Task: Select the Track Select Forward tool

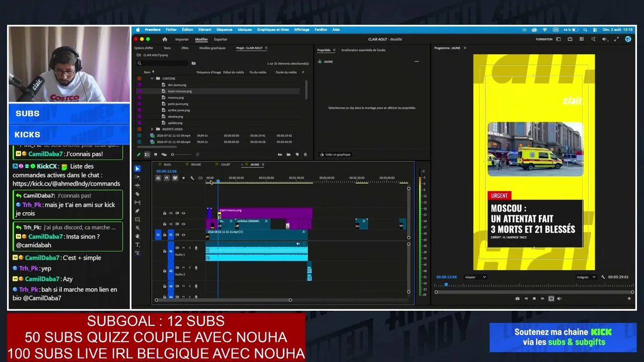Action: point(137,177)
